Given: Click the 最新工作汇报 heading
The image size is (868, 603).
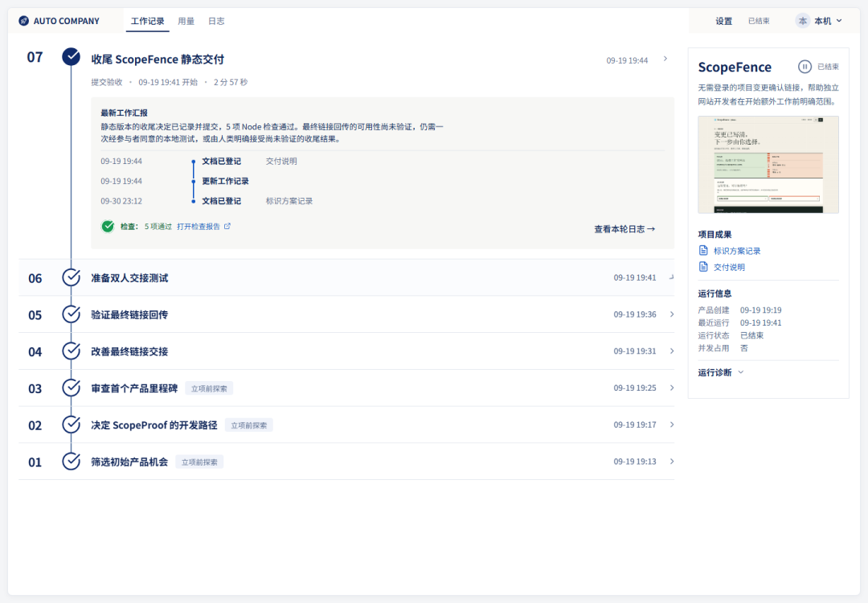Looking at the screenshot, I should [x=124, y=113].
